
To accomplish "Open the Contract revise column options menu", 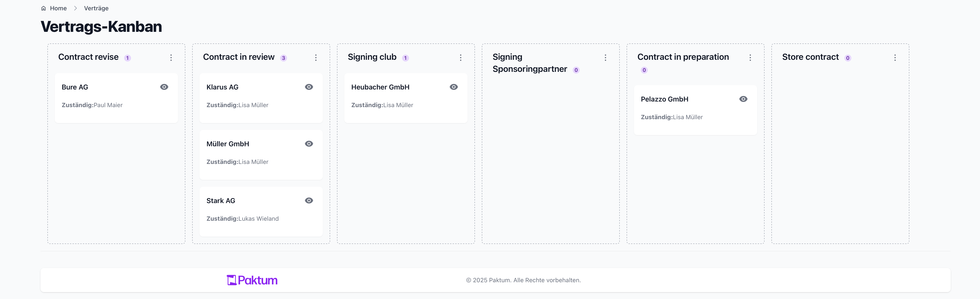I will click(x=171, y=57).
